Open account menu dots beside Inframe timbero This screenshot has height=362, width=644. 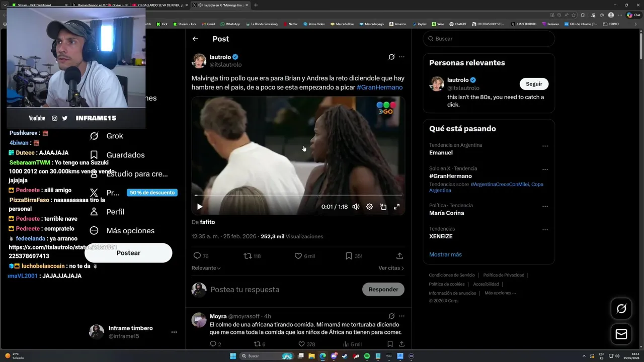click(x=174, y=332)
